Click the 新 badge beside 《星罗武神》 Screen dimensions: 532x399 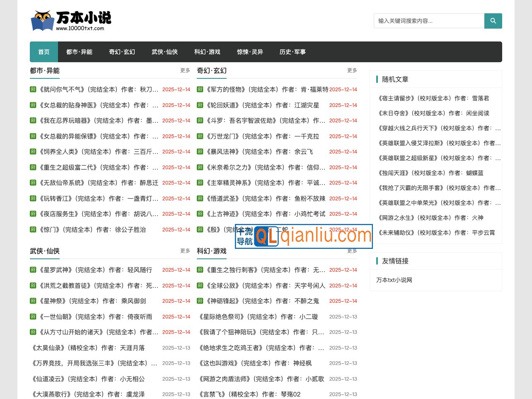tap(33, 270)
